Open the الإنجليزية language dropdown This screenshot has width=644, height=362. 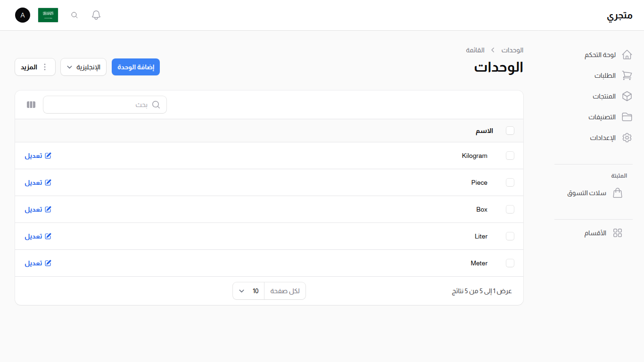[x=83, y=67]
